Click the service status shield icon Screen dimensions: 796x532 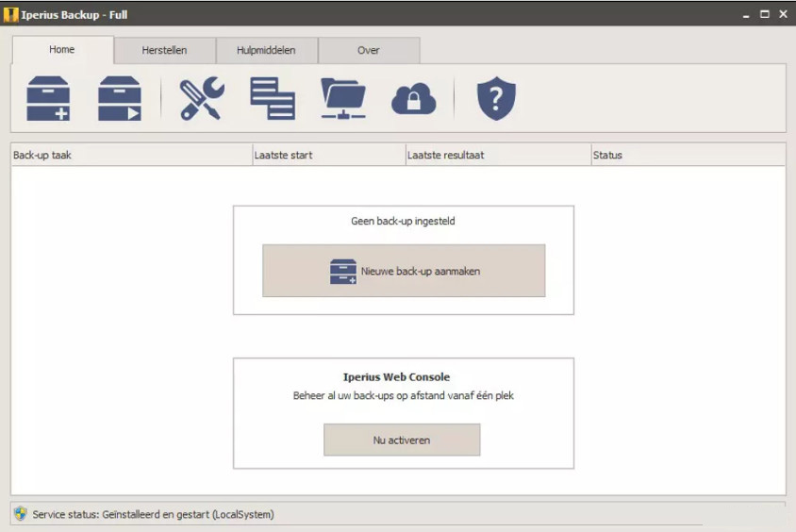[x=21, y=514]
